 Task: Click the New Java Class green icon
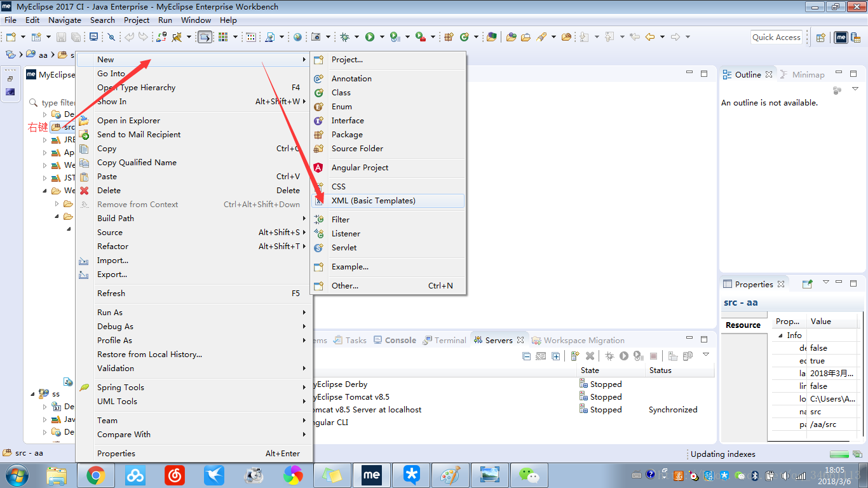click(x=465, y=37)
